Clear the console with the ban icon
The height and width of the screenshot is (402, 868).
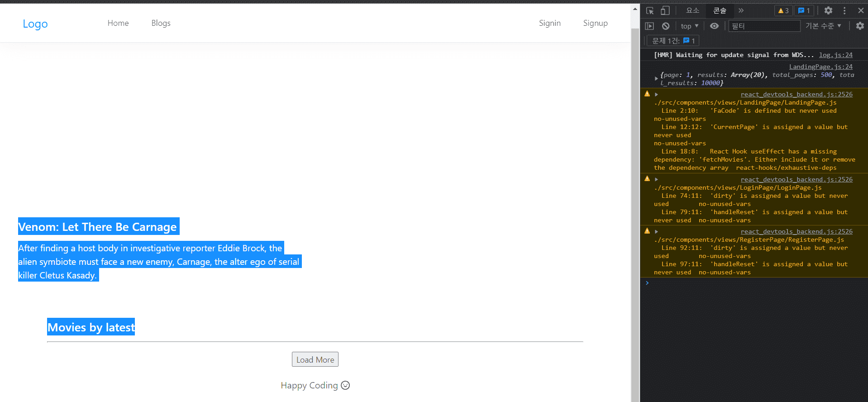[x=665, y=26]
